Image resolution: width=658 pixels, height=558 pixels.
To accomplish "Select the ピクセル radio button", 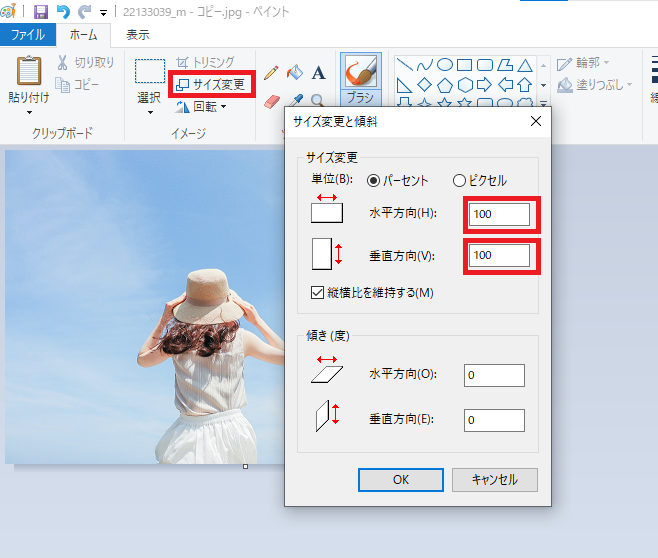I will (460, 181).
